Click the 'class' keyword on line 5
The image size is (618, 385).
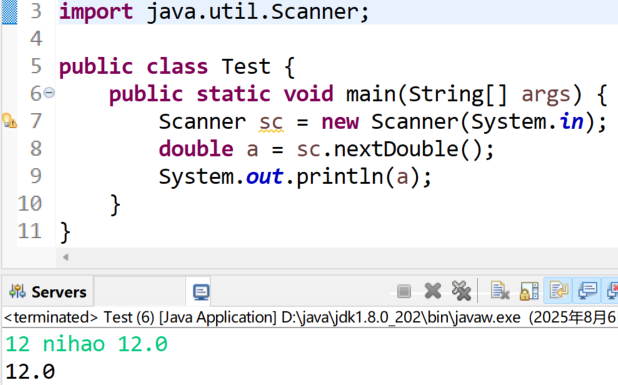tap(177, 66)
